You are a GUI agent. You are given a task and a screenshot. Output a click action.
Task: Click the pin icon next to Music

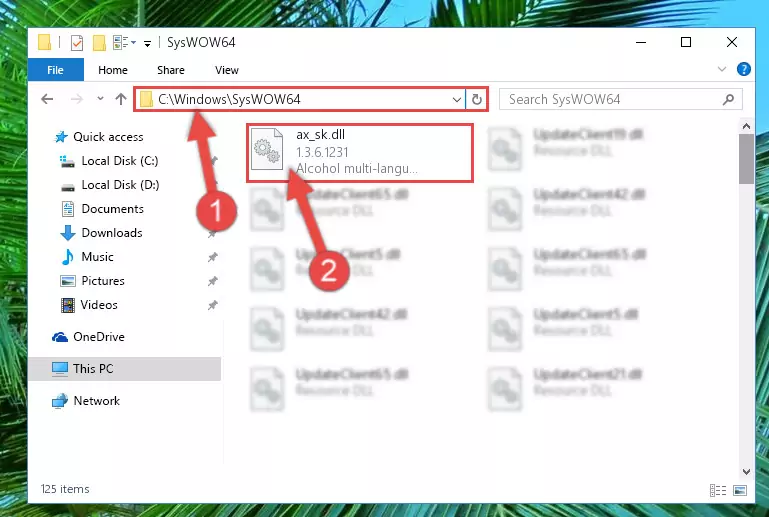(x=212, y=257)
